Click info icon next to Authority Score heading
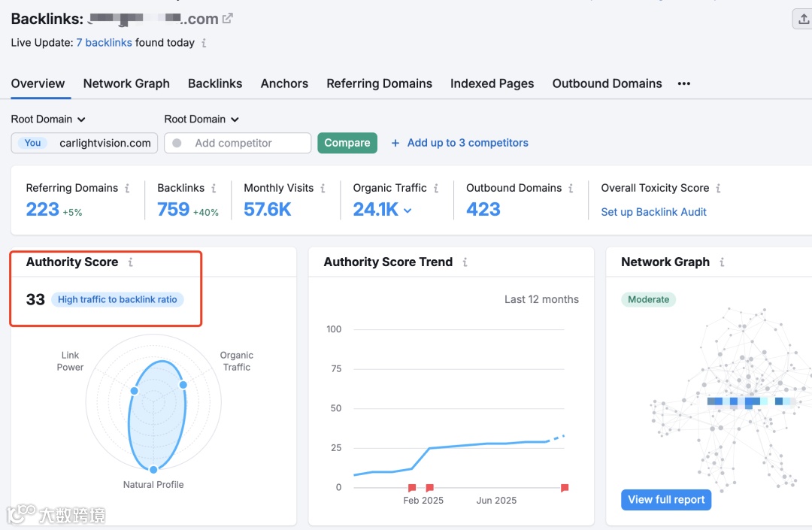The image size is (812, 530). coord(131,262)
